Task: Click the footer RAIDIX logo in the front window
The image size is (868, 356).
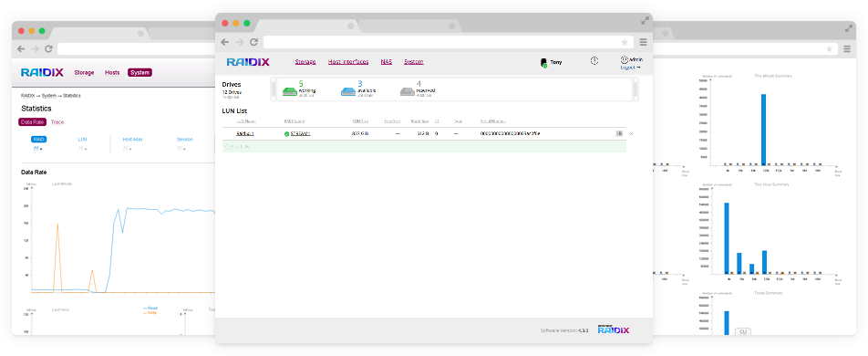Action: coord(614,330)
